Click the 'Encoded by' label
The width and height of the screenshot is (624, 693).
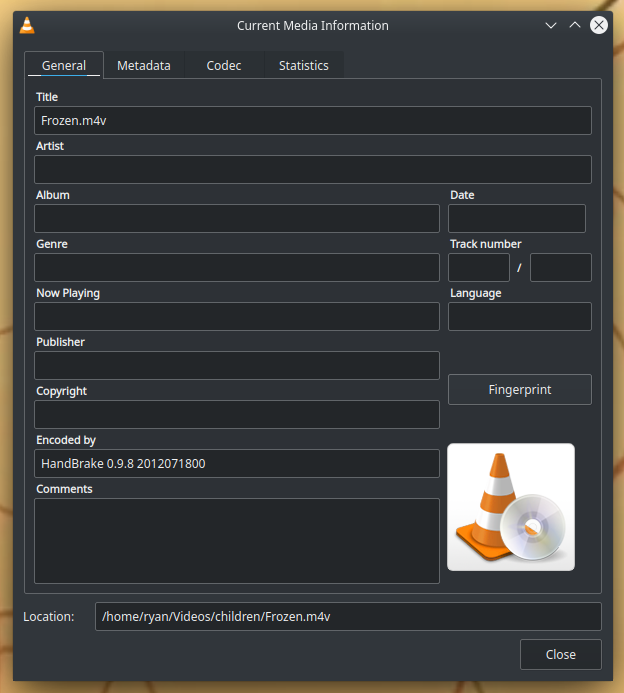click(66, 440)
